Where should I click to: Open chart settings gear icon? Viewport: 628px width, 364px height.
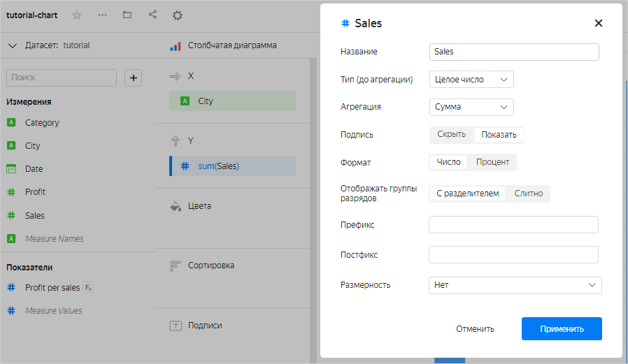click(x=178, y=15)
